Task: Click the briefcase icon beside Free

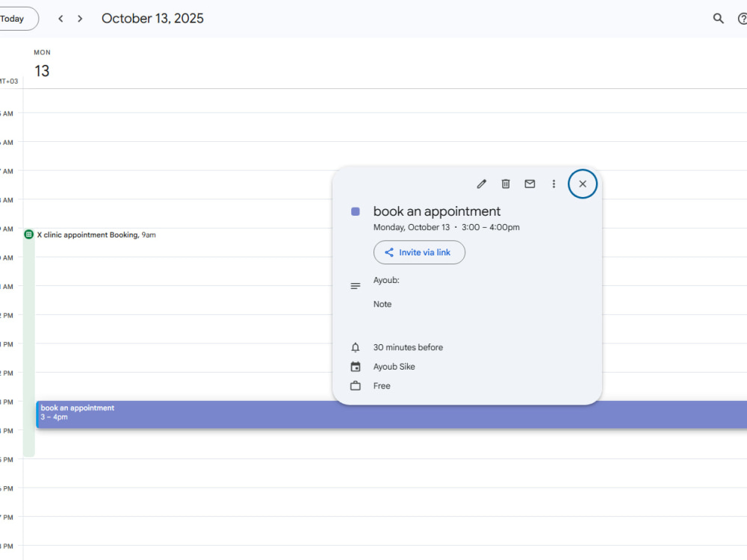Action: click(356, 386)
